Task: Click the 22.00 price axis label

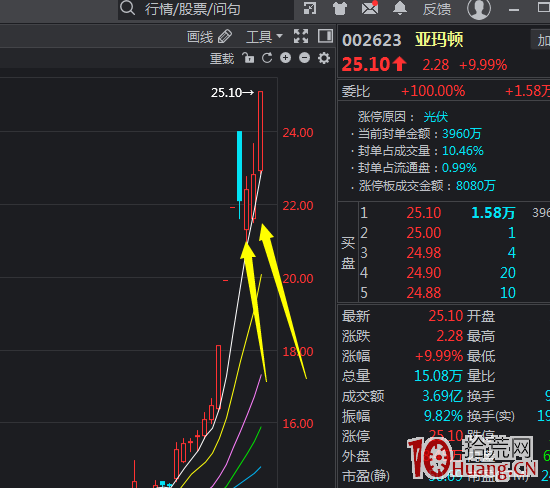Action: coord(298,206)
